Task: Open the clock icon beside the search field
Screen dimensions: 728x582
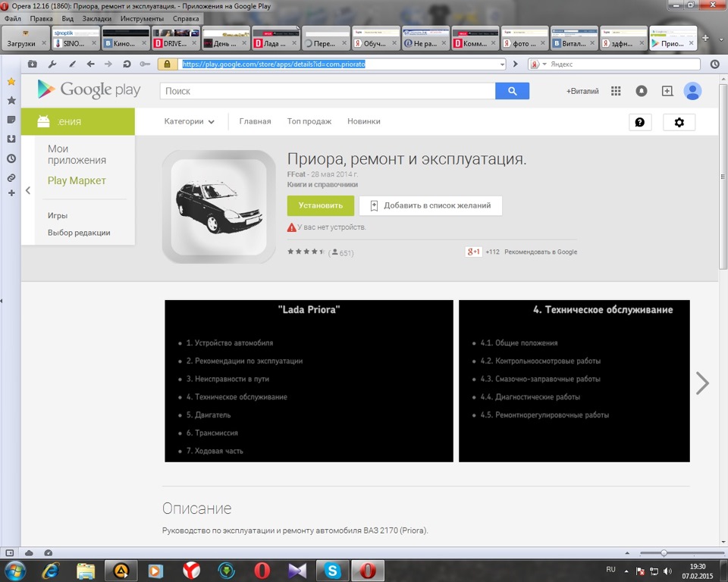Action: (x=714, y=64)
